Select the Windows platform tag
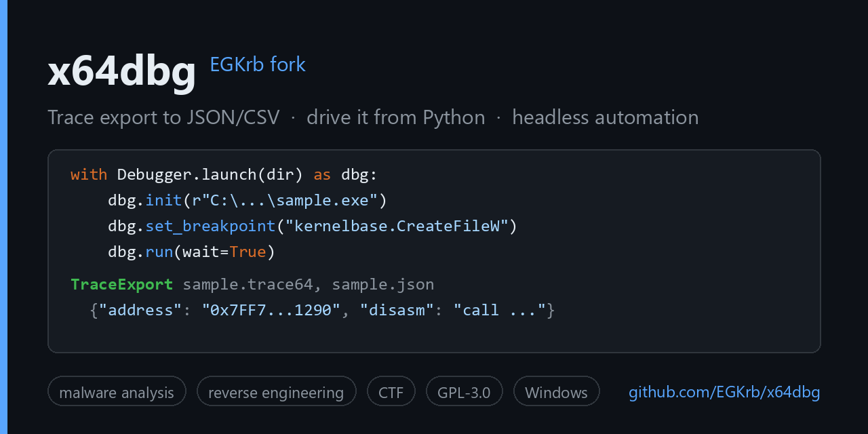Image resolution: width=868 pixels, height=434 pixels. pyautogui.click(x=556, y=391)
